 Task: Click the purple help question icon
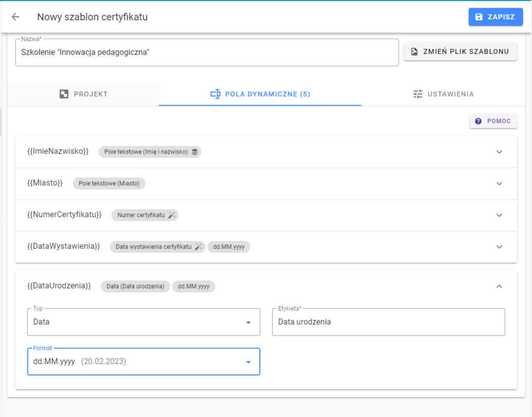point(478,122)
